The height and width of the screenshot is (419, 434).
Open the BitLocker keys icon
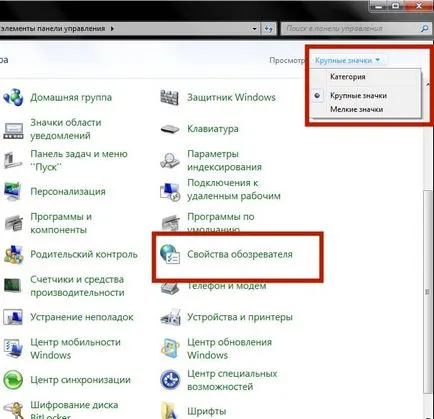coord(13,410)
